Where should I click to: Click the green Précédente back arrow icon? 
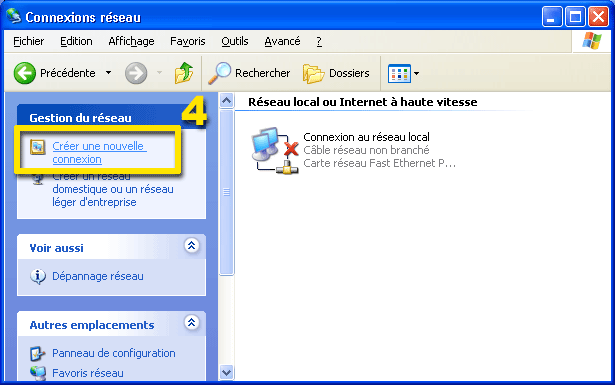[x=25, y=73]
